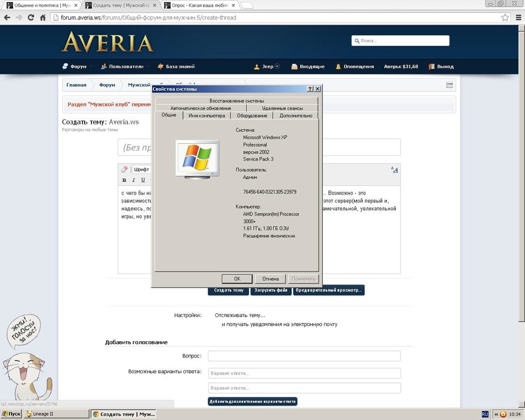Expand the Форум navigation dropdown arrow
This screenshot has height=420, width=525.
[x=91, y=67]
